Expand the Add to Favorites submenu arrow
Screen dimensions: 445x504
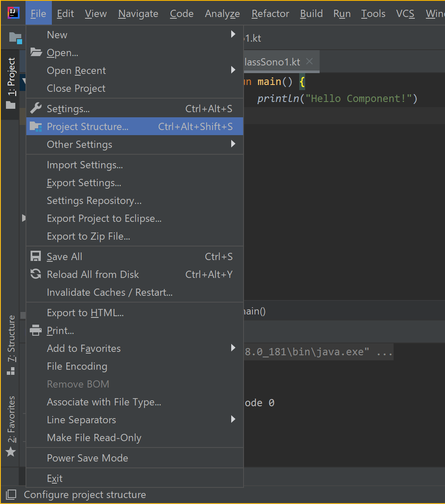click(233, 348)
